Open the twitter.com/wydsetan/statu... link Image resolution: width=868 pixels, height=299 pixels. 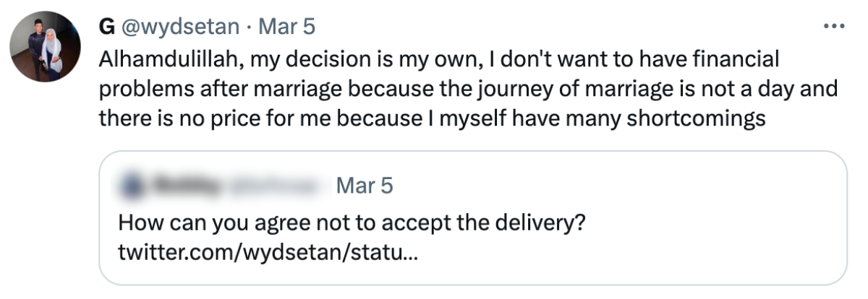[267, 253]
